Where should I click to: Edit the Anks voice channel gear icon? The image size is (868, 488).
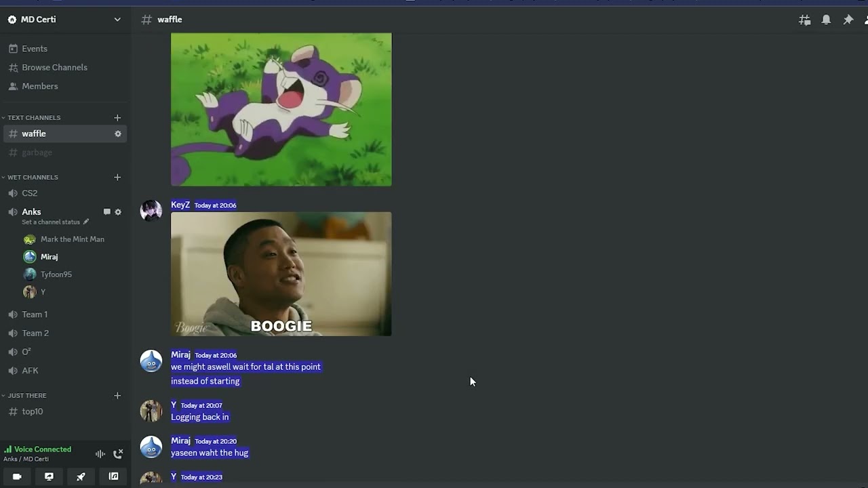(x=118, y=212)
